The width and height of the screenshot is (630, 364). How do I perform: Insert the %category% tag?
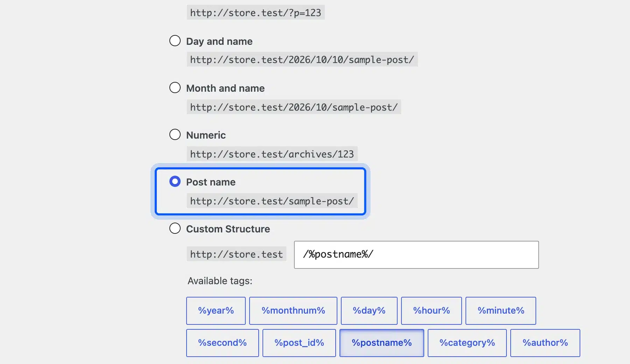point(467,343)
